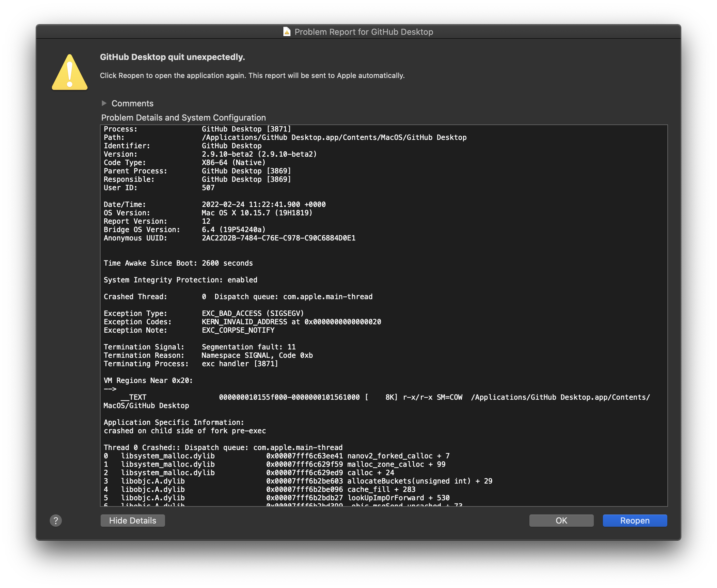Click the Path line in the report

(285, 137)
